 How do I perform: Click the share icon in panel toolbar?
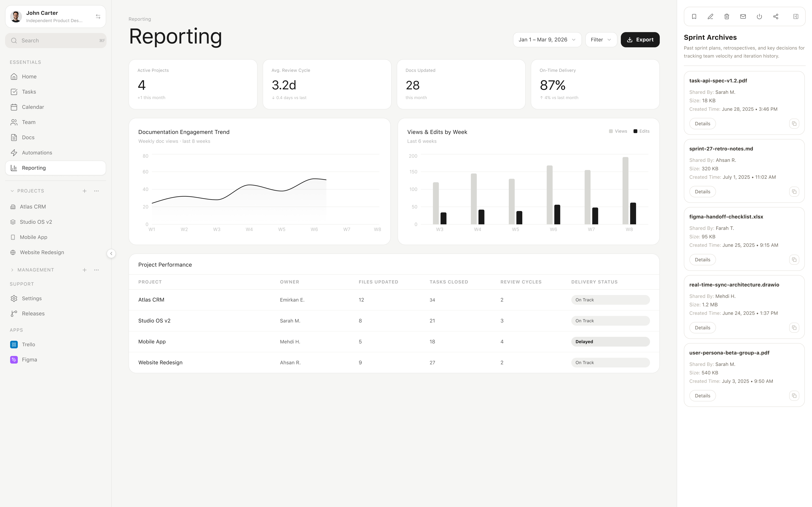coord(775,16)
